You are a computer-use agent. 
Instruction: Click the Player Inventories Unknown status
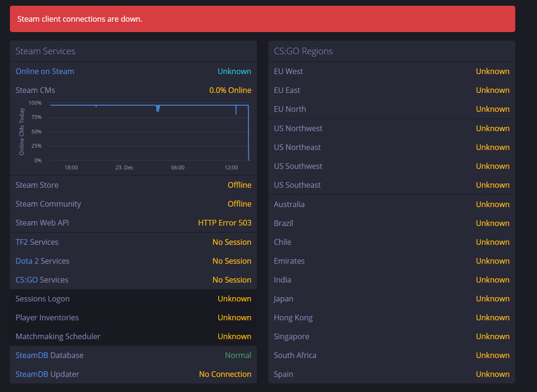(x=234, y=317)
